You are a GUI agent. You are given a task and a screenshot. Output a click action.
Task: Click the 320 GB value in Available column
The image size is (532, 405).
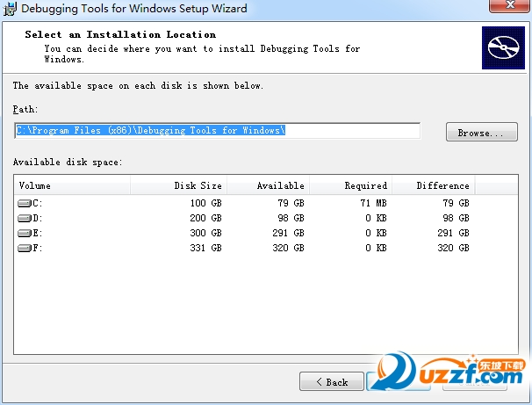coord(289,248)
